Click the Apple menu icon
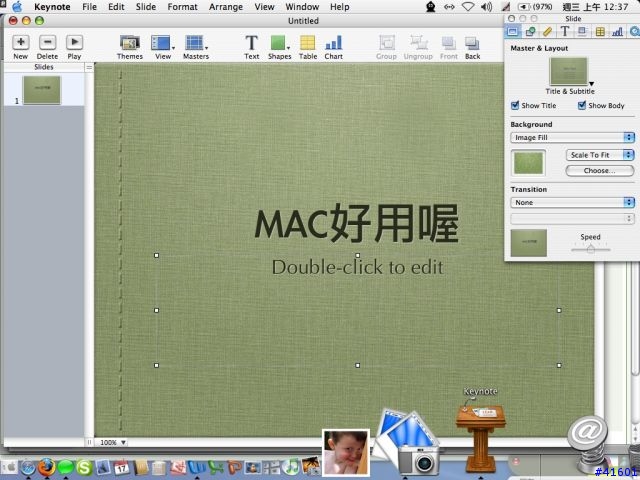640x480 pixels. pos(18,7)
